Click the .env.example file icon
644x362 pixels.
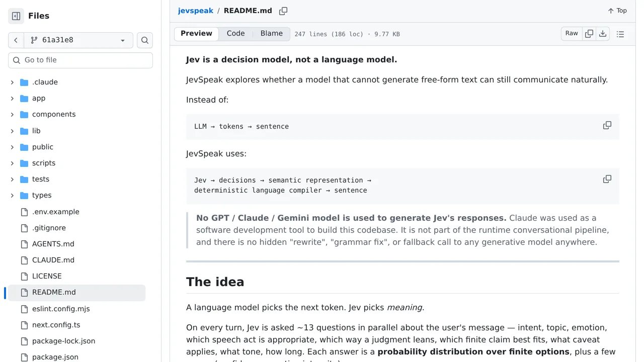(24, 212)
